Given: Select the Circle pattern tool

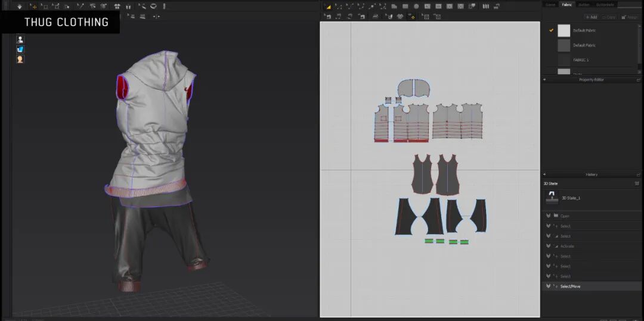Looking at the screenshot, I should (416, 7).
